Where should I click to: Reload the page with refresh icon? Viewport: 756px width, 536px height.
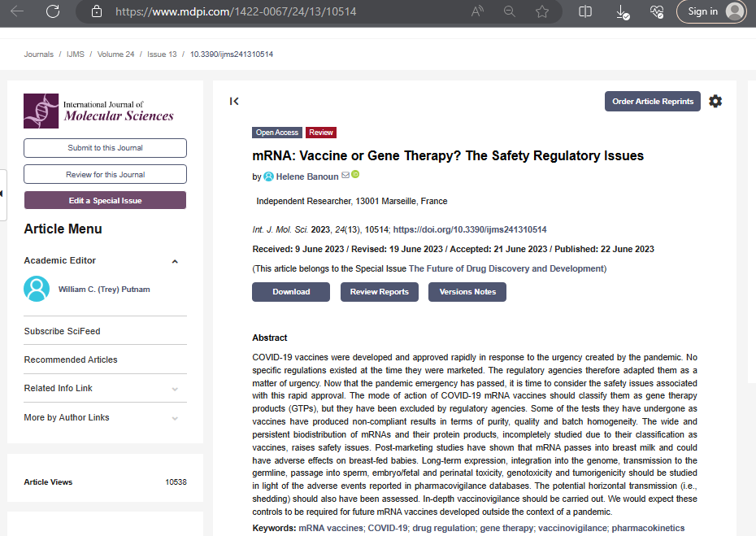(53, 11)
